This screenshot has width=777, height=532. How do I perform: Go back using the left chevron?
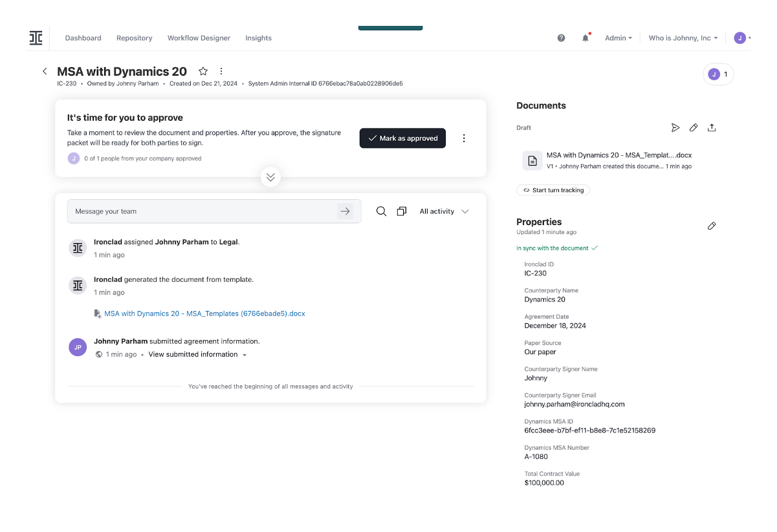(45, 71)
